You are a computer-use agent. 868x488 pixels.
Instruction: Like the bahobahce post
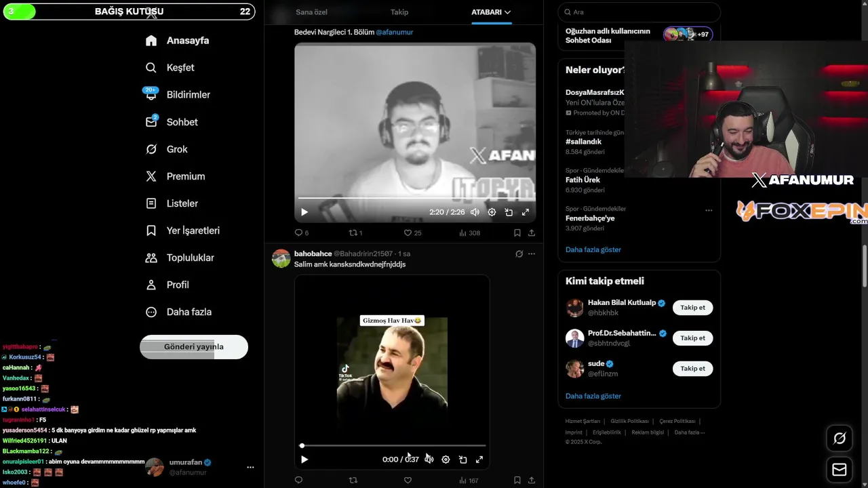tap(408, 481)
